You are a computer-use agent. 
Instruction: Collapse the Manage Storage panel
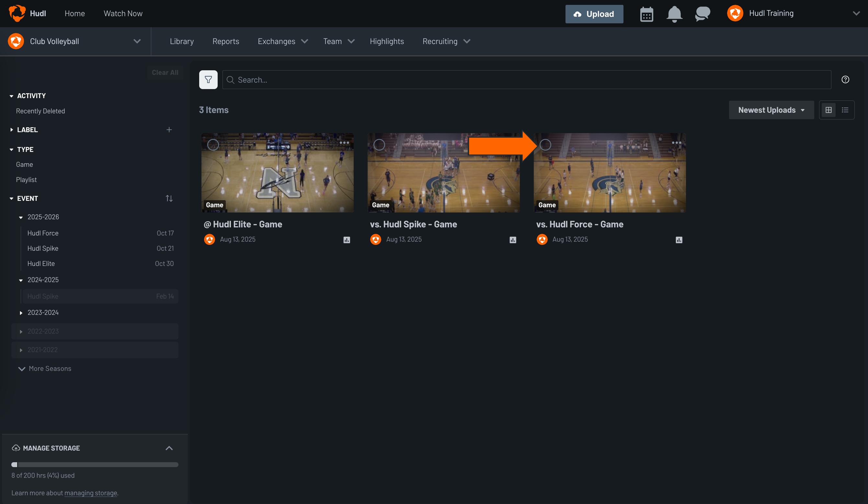(x=169, y=448)
